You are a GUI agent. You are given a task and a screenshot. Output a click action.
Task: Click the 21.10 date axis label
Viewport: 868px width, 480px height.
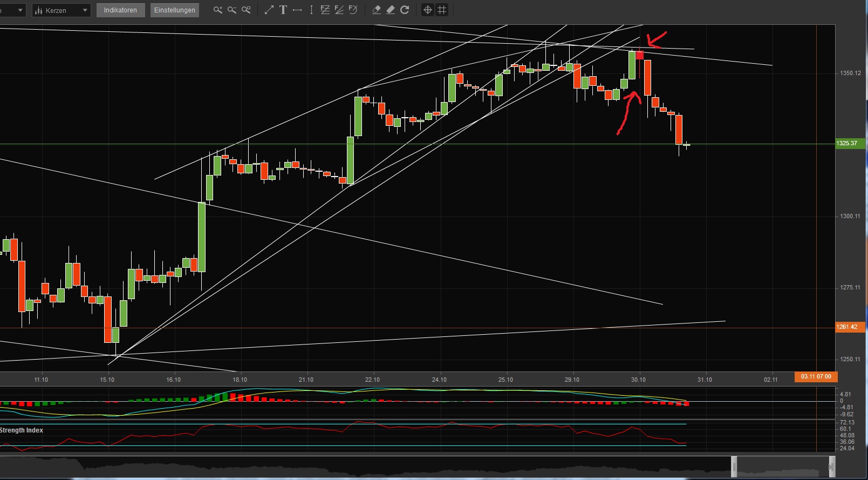pos(306,380)
